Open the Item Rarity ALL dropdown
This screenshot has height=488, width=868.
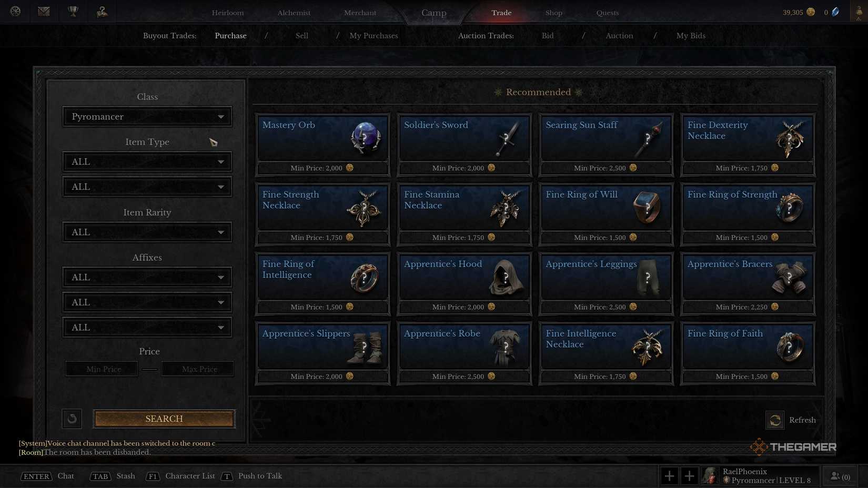147,232
